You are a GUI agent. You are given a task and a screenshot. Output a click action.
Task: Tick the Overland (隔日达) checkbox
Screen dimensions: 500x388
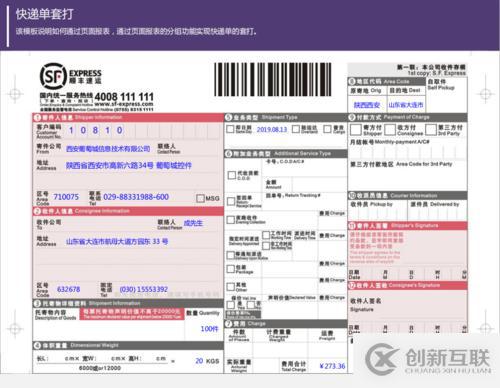(296, 129)
